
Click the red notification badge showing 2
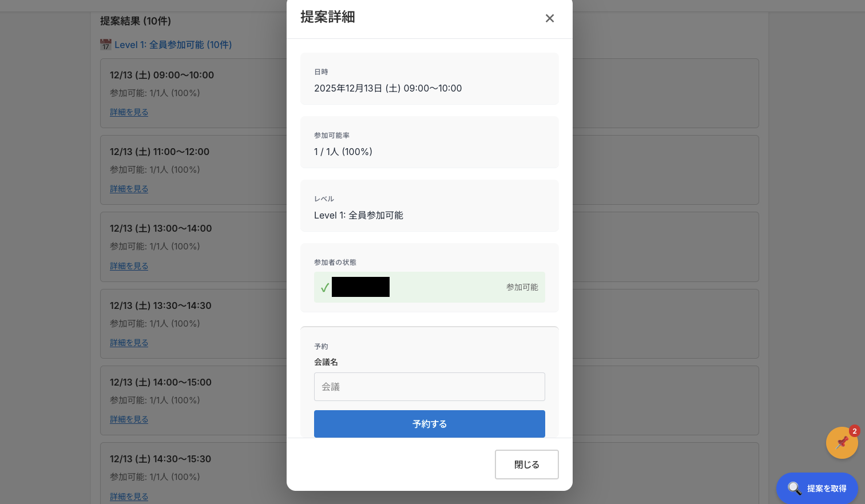[x=854, y=431]
